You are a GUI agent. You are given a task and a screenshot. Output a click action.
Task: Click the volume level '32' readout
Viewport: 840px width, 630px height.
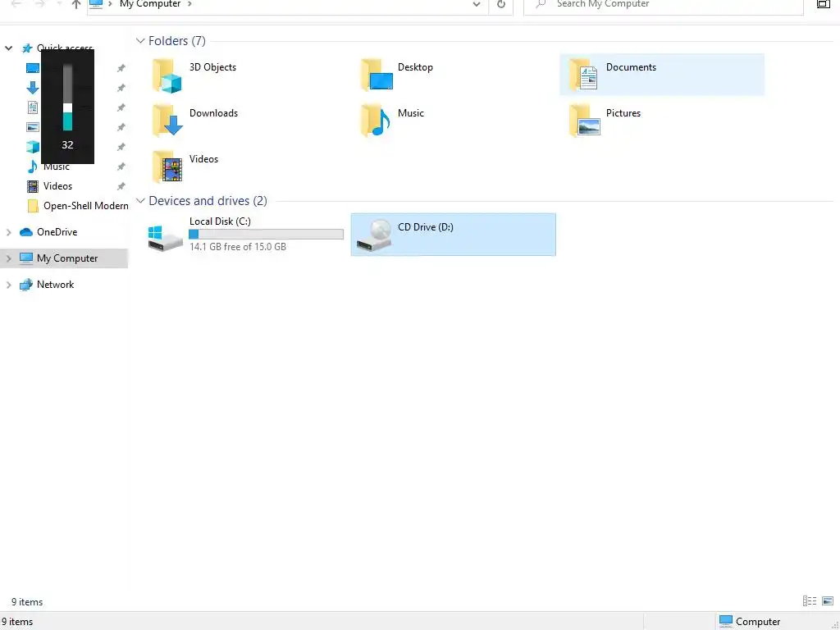(67, 144)
